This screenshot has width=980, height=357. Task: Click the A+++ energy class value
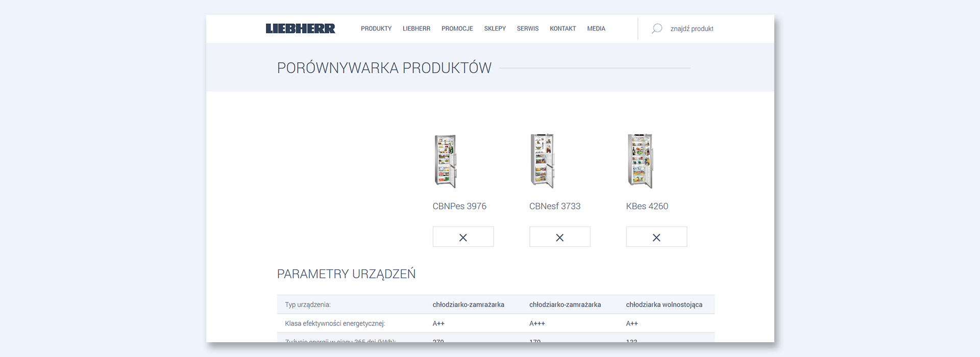pyautogui.click(x=537, y=323)
